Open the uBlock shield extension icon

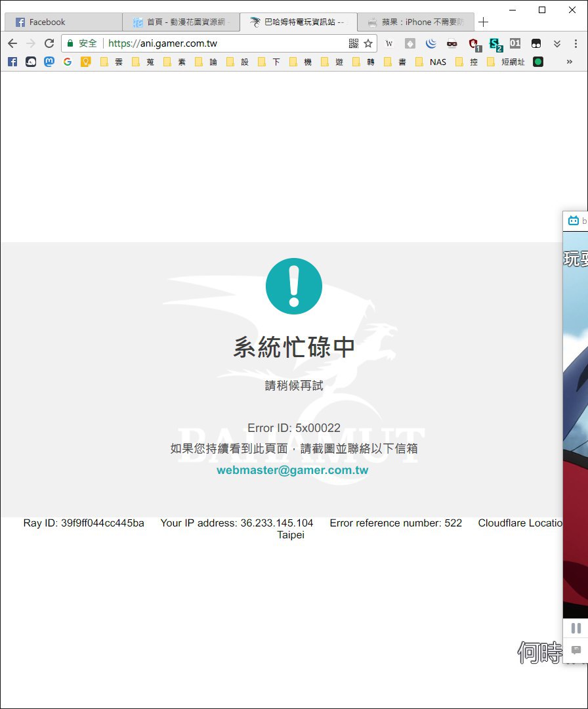point(474,44)
